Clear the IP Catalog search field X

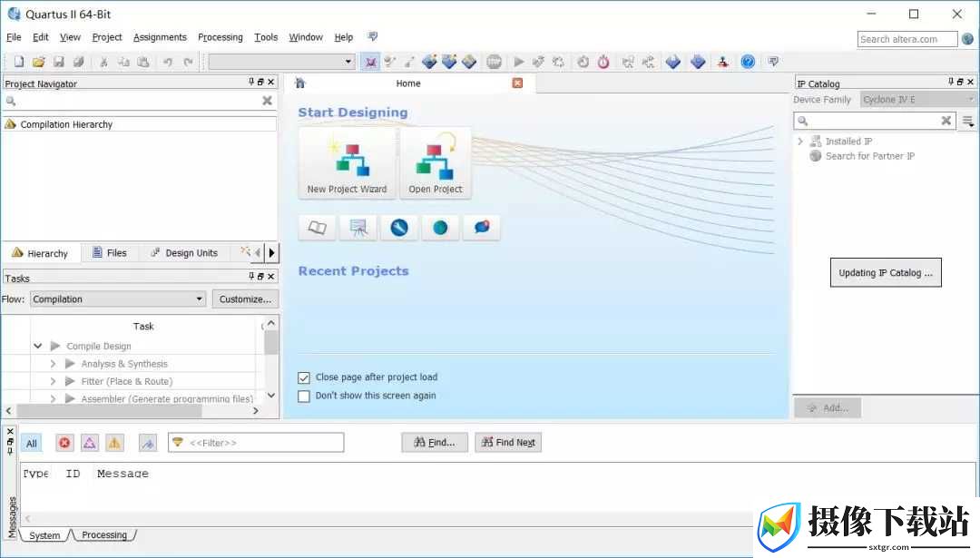click(946, 121)
